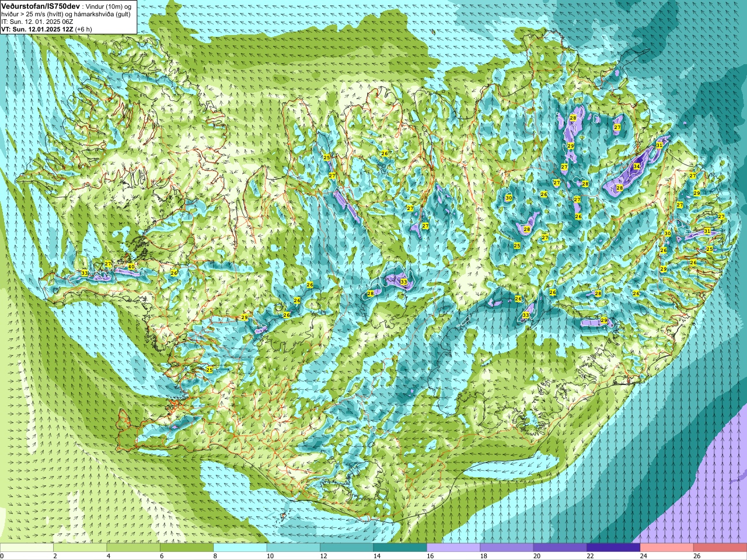Click the valid time "VT: Sun. 12.01.2025 12Z"
The height and width of the screenshot is (560, 747).
point(37,29)
